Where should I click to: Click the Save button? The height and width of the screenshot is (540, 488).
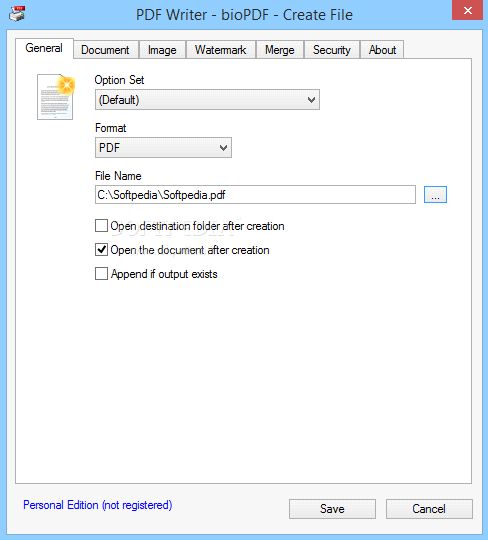click(332, 509)
